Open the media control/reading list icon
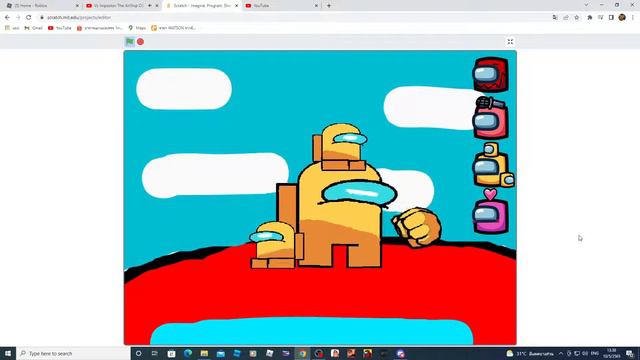This screenshot has width=640, height=360. (600, 18)
